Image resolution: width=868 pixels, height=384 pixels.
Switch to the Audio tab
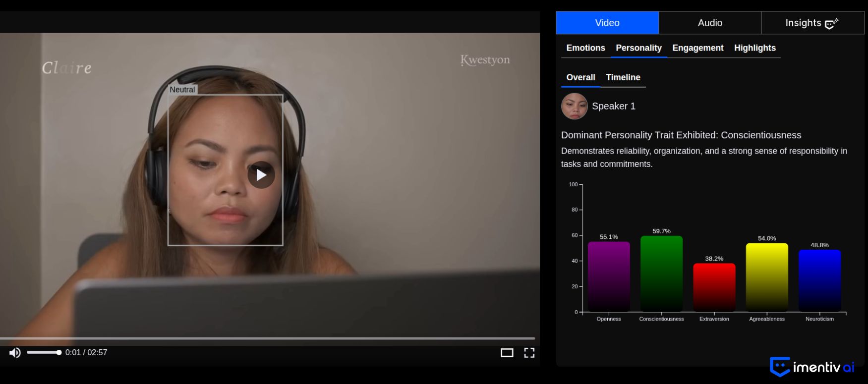pos(710,23)
